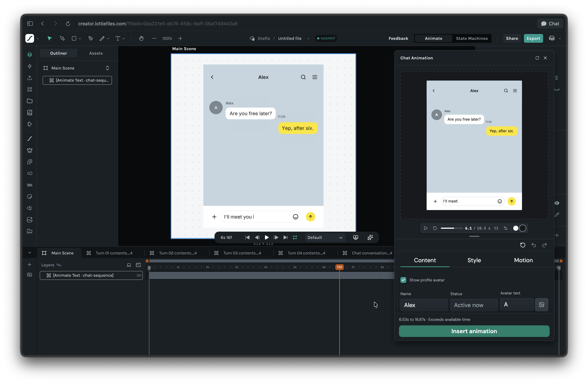The image size is (588, 384).
Task: Switch to the Style tab
Action: coord(474,260)
